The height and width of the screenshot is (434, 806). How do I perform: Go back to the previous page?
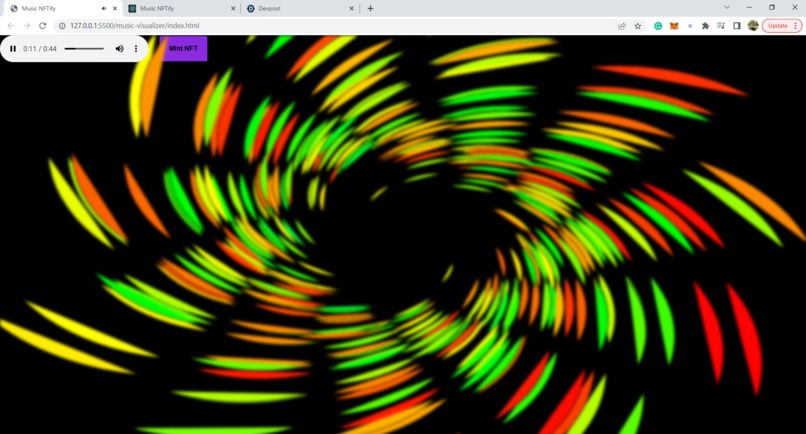click(11, 26)
